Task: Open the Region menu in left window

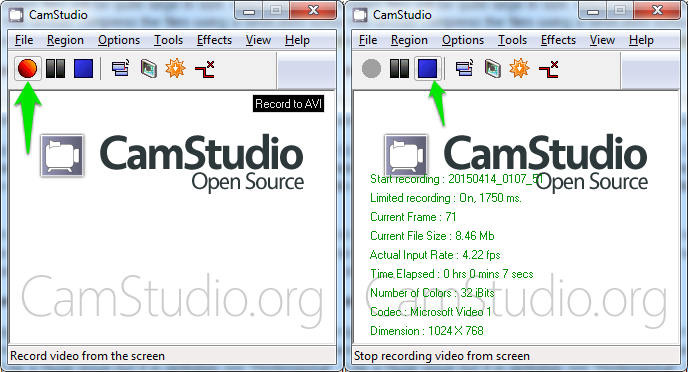Action: [65, 40]
